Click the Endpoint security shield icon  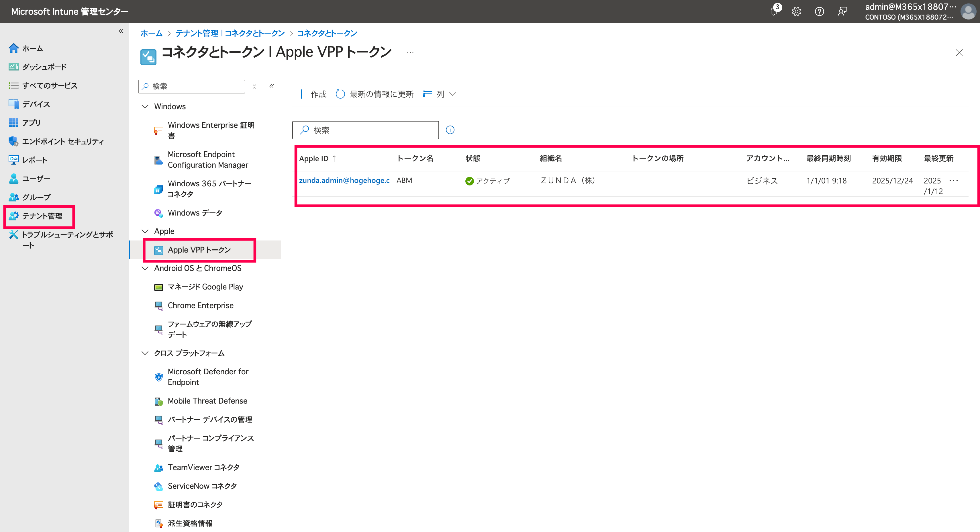click(14, 141)
